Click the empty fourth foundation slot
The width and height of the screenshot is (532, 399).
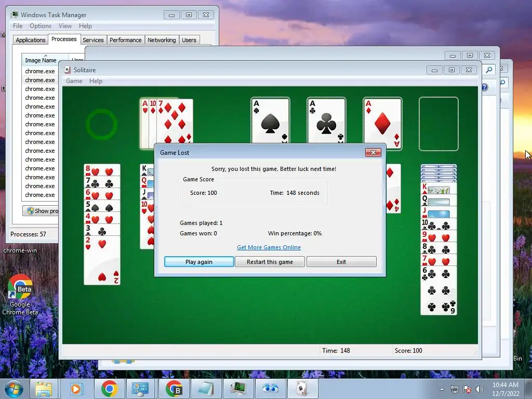coord(438,124)
